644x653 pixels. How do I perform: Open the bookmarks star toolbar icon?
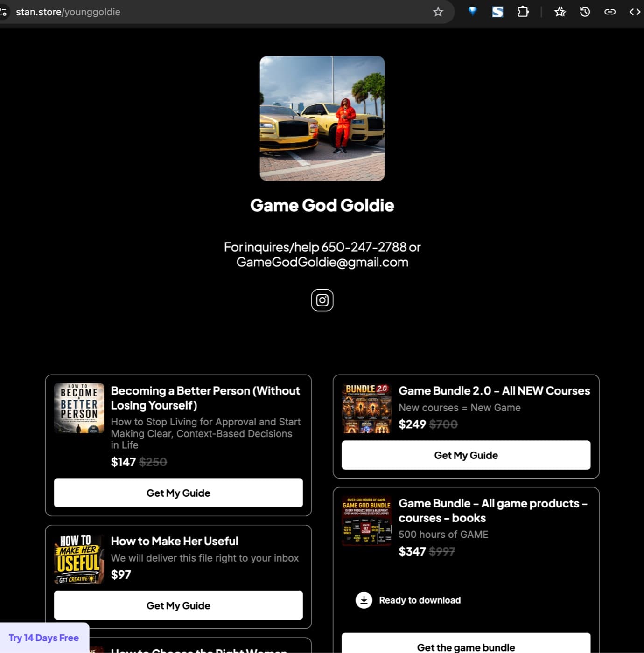560,12
